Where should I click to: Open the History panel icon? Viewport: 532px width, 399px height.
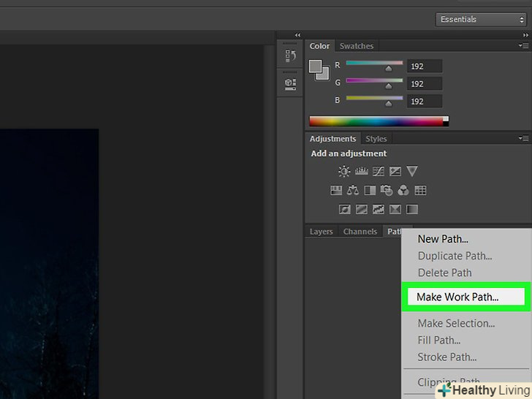[290, 56]
